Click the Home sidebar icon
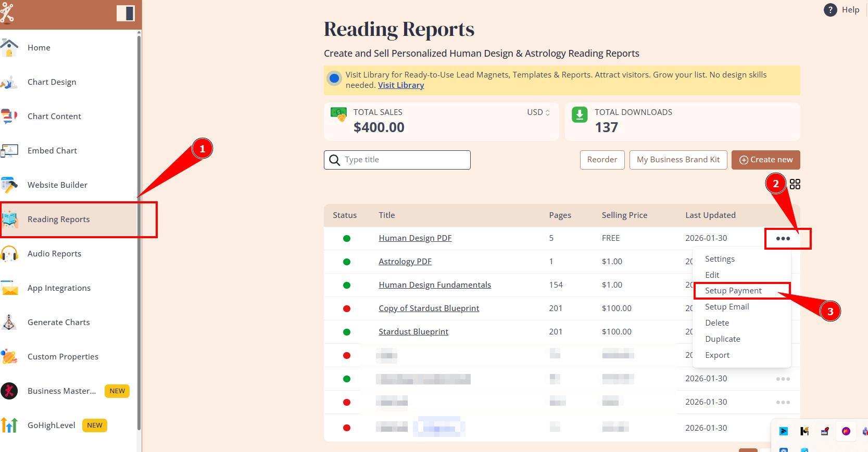The image size is (868, 452). tap(9, 47)
